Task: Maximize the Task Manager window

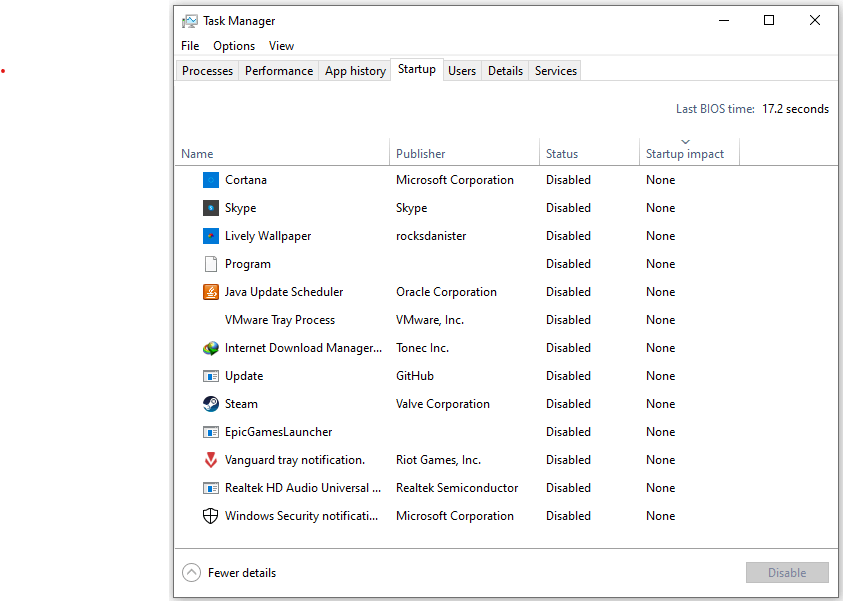Action: click(x=769, y=20)
